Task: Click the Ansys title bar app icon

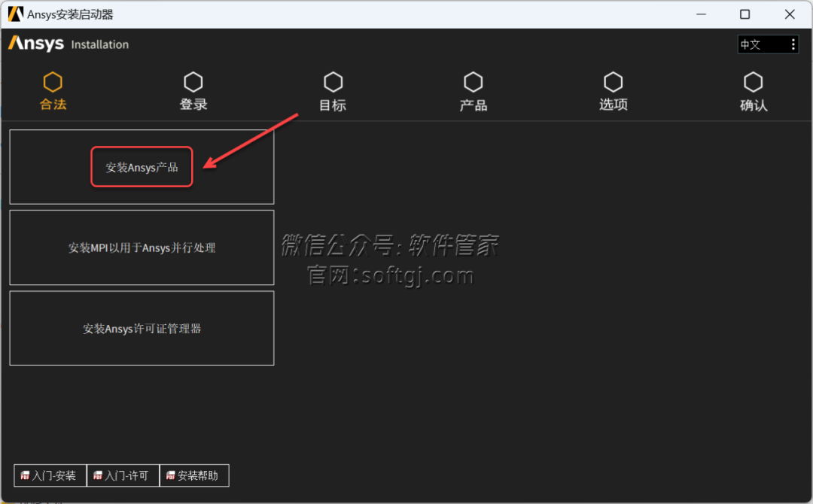Action: point(16,14)
